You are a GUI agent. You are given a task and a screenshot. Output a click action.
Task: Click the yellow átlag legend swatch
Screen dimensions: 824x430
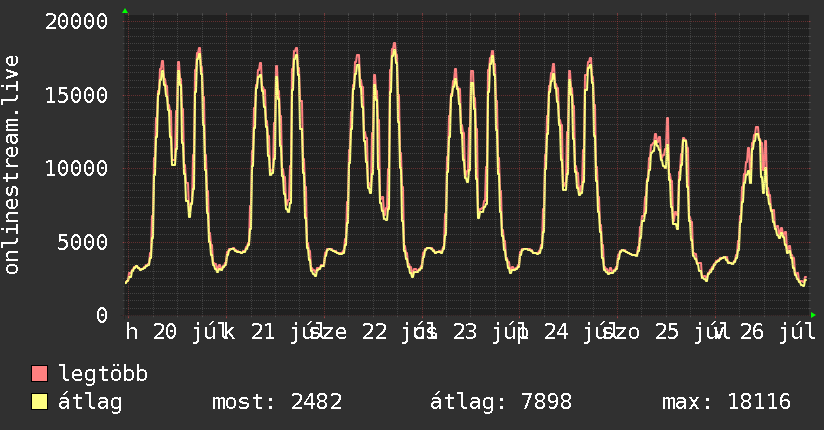coord(39,402)
